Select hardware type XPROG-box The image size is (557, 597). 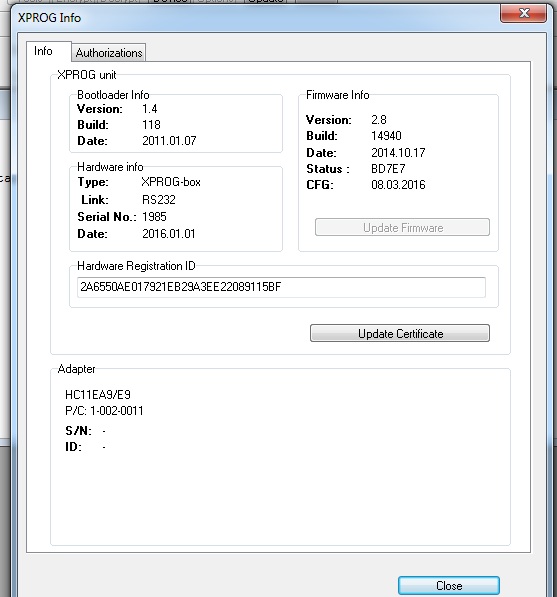pyautogui.click(x=171, y=182)
